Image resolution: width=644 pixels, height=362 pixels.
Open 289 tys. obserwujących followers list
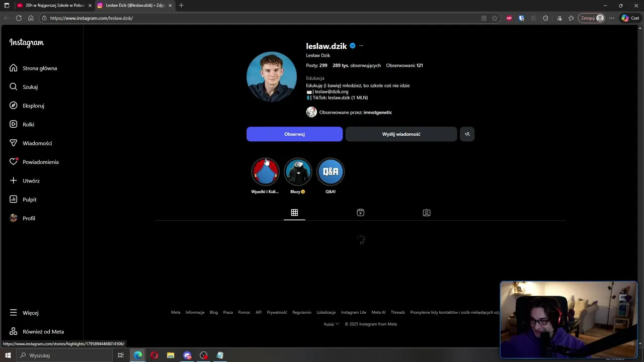[357, 65]
